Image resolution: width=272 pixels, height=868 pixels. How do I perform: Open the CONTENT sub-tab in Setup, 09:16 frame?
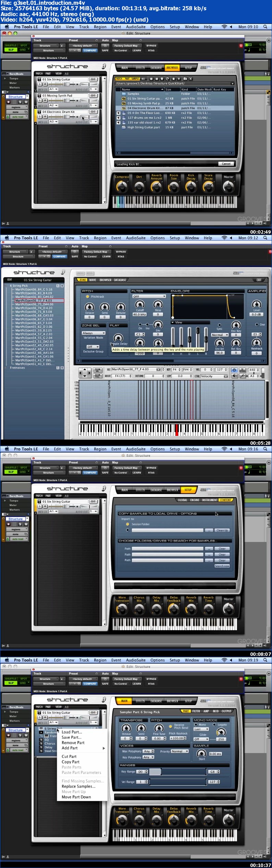pos(225,500)
